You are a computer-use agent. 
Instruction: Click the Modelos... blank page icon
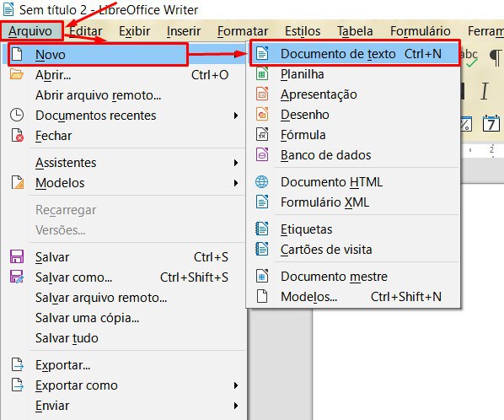[x=262, y=296]
